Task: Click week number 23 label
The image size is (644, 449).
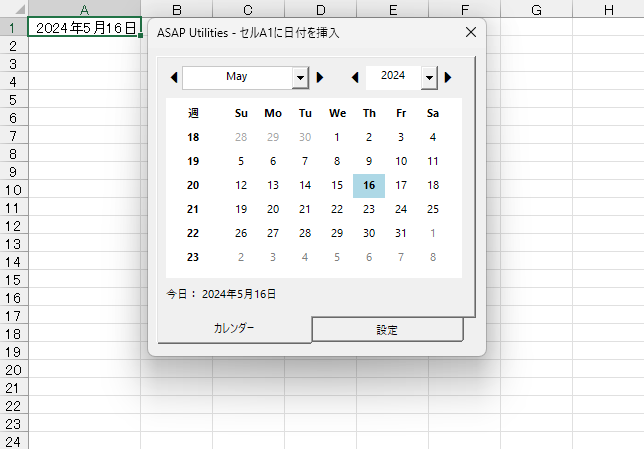Action: coord(193,258)
